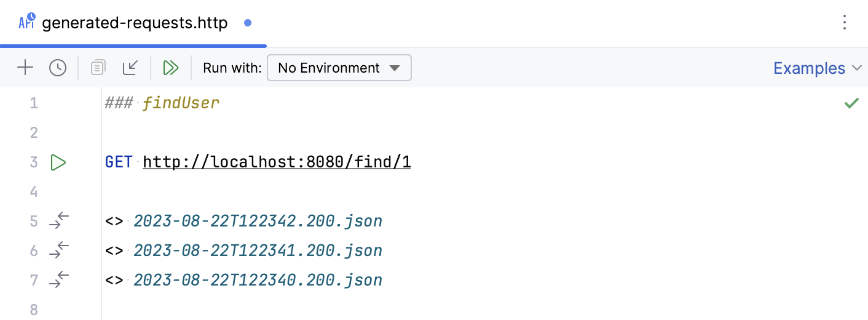The width and height of the screenshot is (868, 320).
Task: Compare response icon on line 7
Action: coord(59,280)
